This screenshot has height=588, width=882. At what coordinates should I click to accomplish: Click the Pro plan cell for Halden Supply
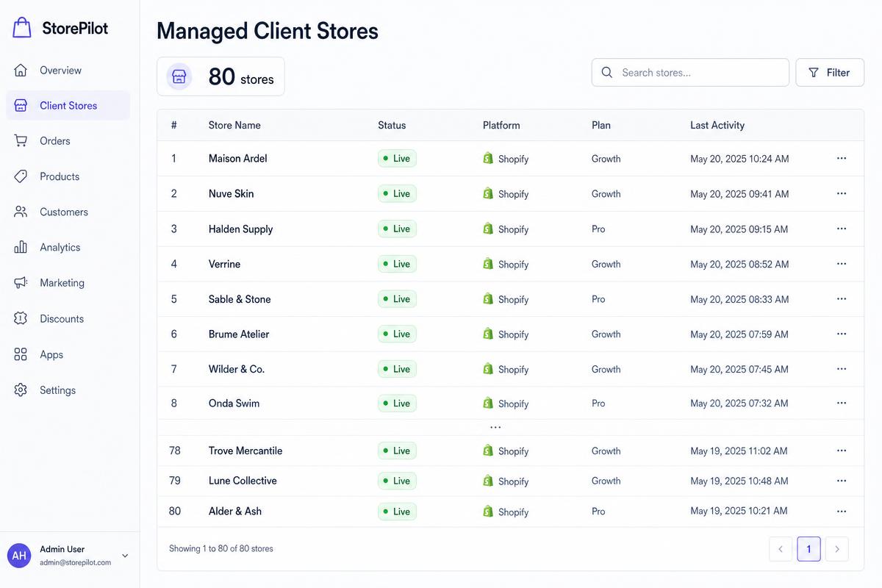(598, 229)
